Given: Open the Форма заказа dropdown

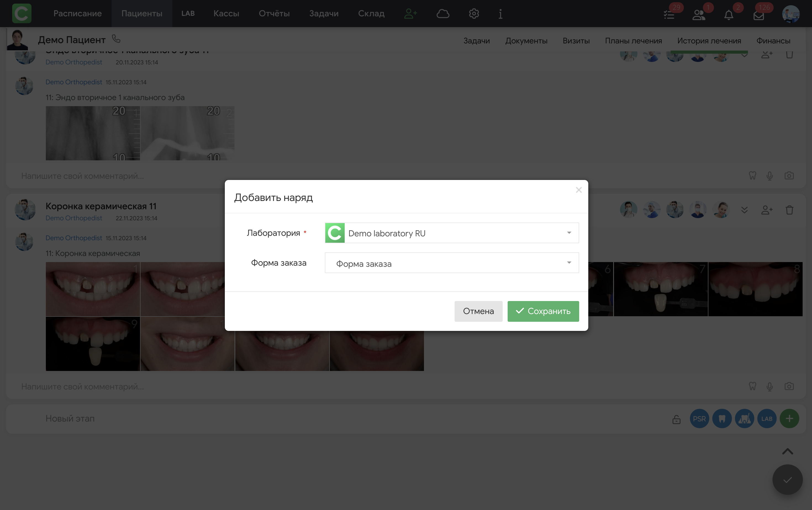Looking at the screenshot, I should coord(452,263).
